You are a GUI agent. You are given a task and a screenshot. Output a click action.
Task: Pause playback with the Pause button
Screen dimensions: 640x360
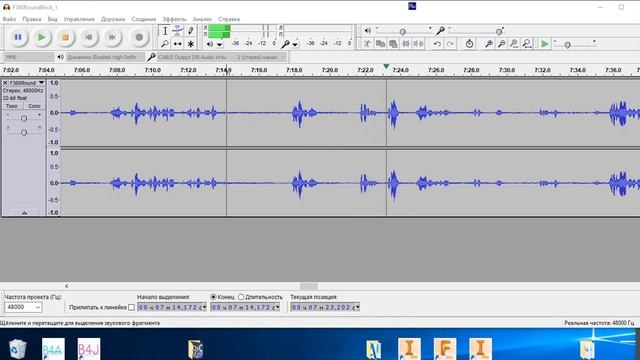coord(18,37)
